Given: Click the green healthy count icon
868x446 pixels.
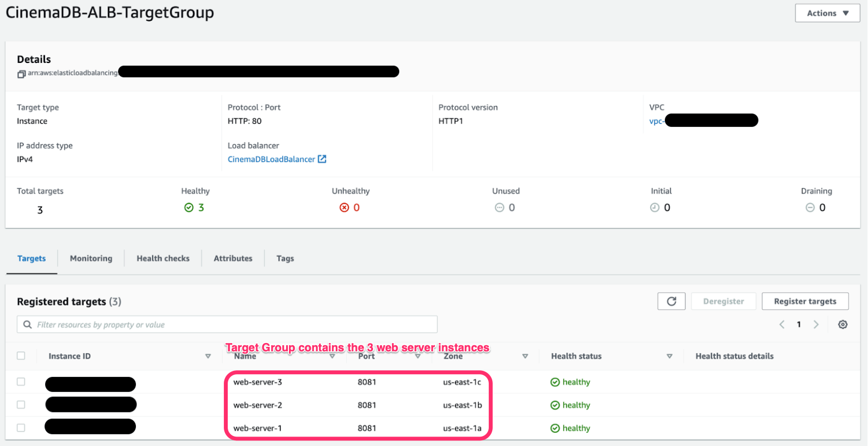Looking at the screenshot, I should pos(189,208).
